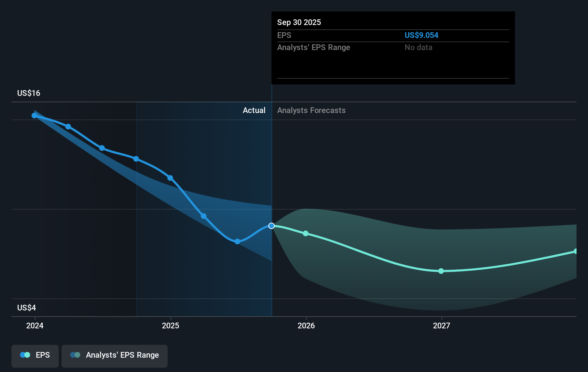
Task: Click the Analysts' EPS Range legend dot icon
Action: tap(76, 355)
